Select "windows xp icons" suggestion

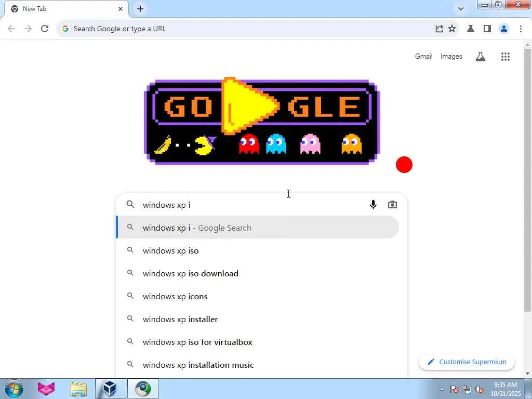258,296
